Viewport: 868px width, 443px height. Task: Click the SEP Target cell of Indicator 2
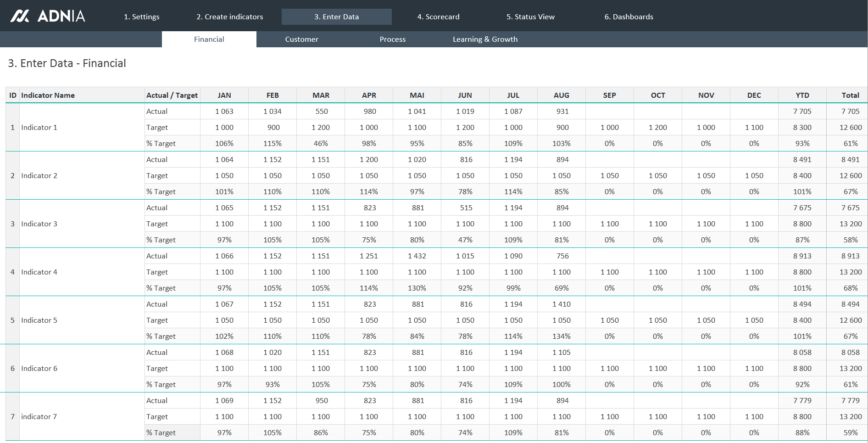(x=609, y=175)
